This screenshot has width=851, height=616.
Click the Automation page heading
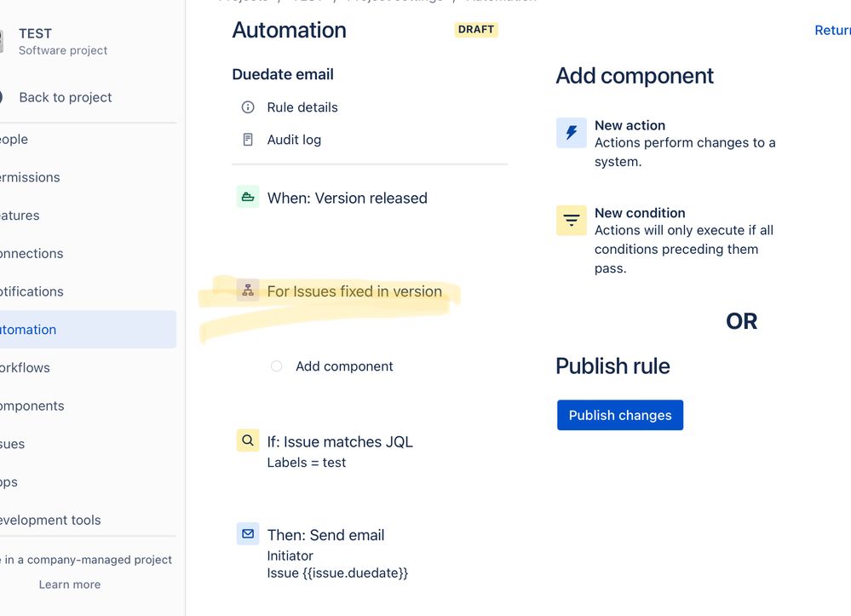(x=290, y=30)
